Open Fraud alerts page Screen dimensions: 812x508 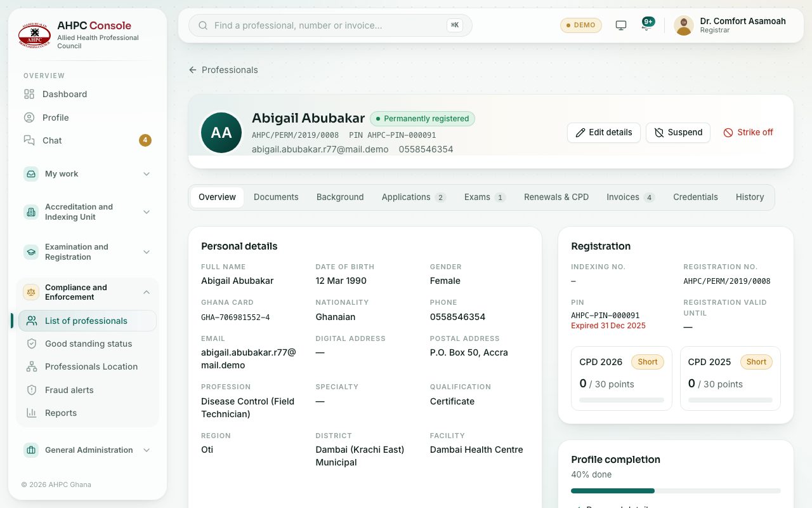pyautogui.click(x=87, y=390)
